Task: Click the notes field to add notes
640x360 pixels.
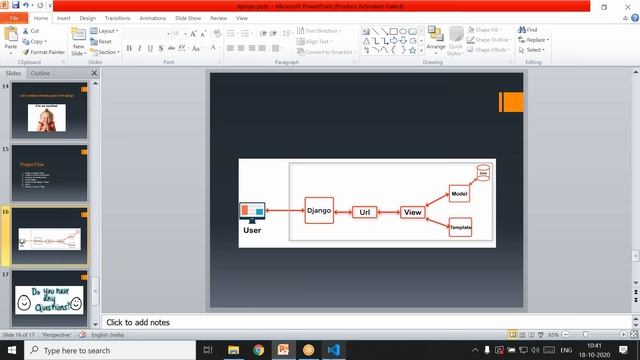Action: coord(366,322)
